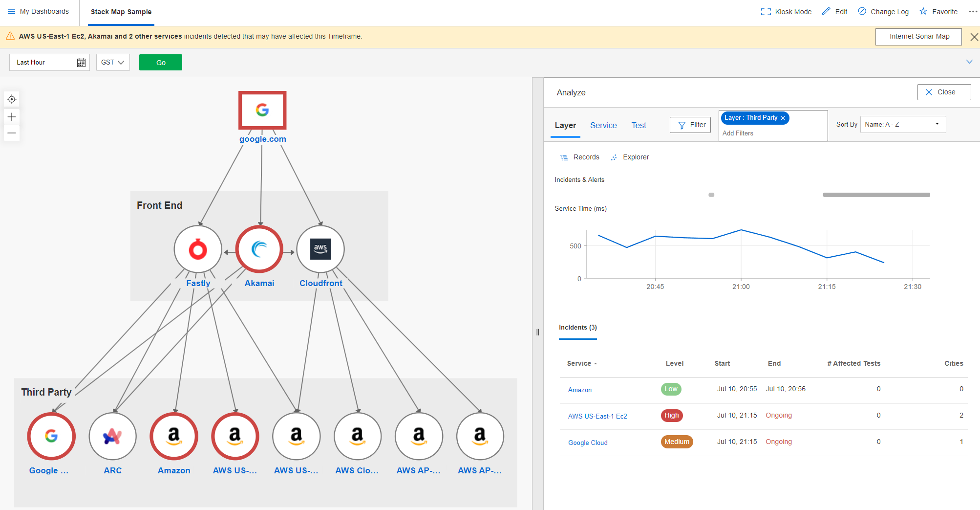980x510 pixels.
Task: Open the Stack Map Sample tab
Action: tap(121, 12)
